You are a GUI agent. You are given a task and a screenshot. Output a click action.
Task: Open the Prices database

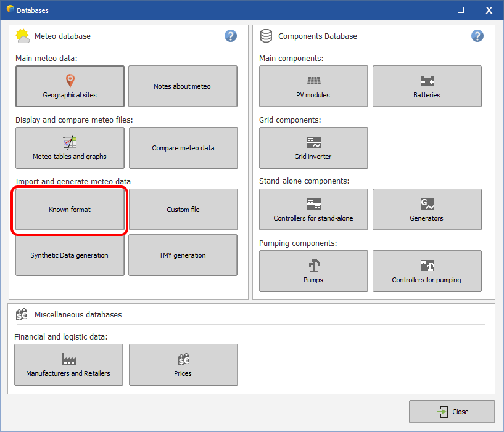[x=183, y=365]
